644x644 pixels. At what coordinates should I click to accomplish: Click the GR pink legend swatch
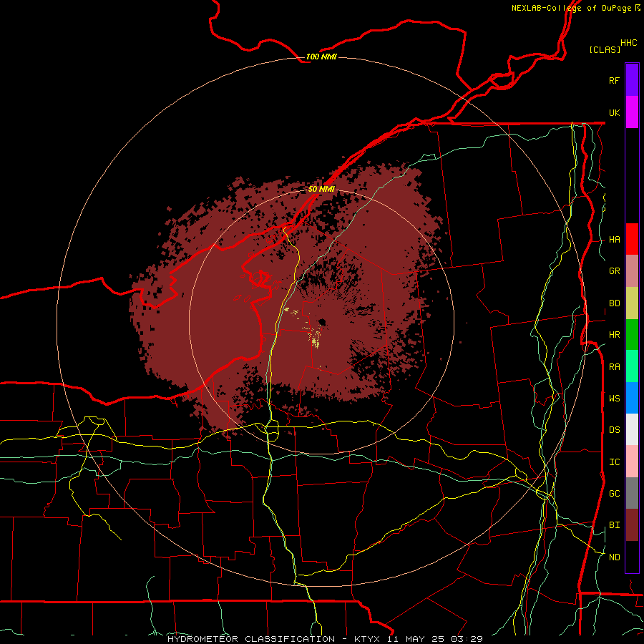[x=632, y=271]
